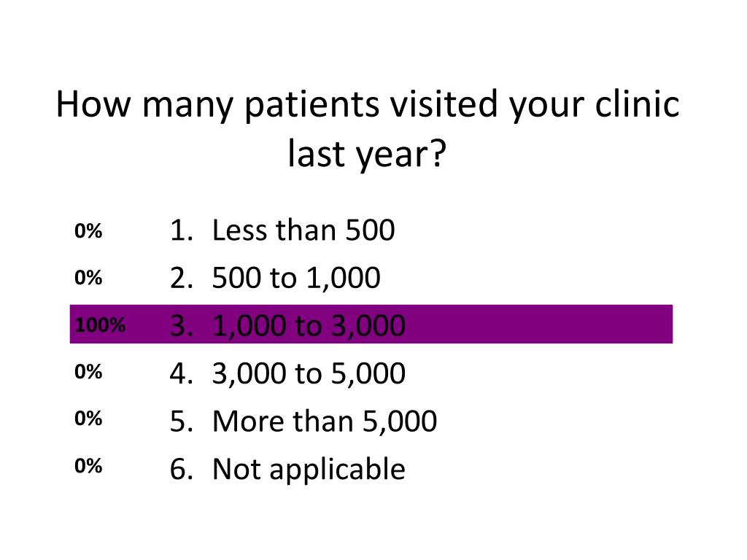
Task: Click the slide title about clinic patients
Action: [368, 129]
